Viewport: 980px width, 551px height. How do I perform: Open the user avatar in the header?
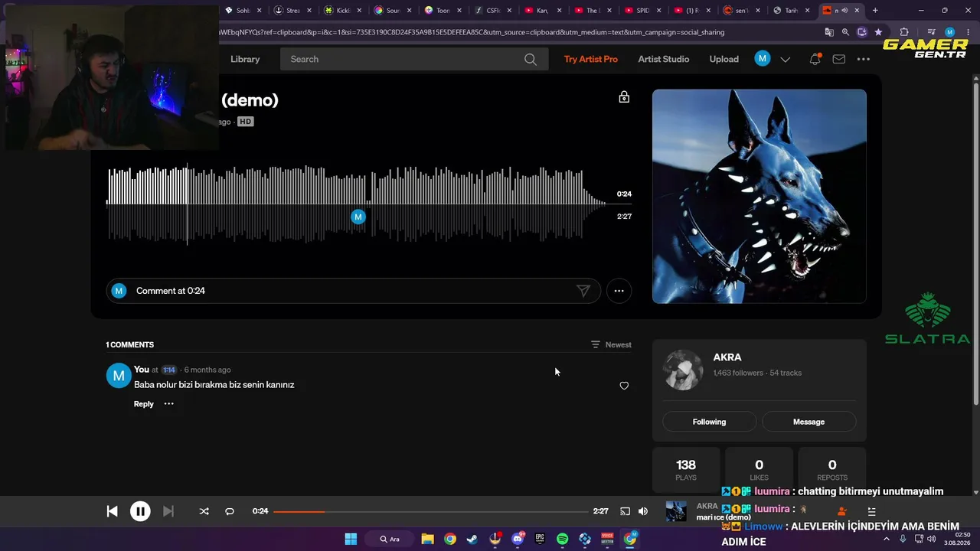coord(763,59)
